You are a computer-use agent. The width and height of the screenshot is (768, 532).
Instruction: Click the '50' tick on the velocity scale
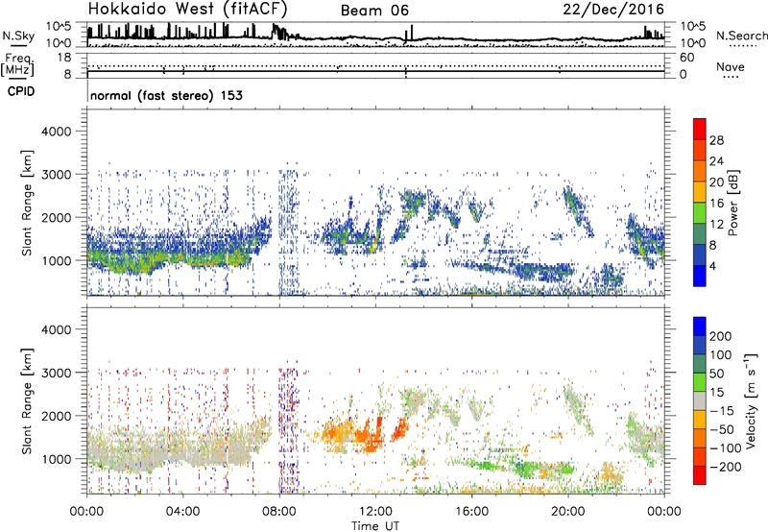click(x=716, y=374)
